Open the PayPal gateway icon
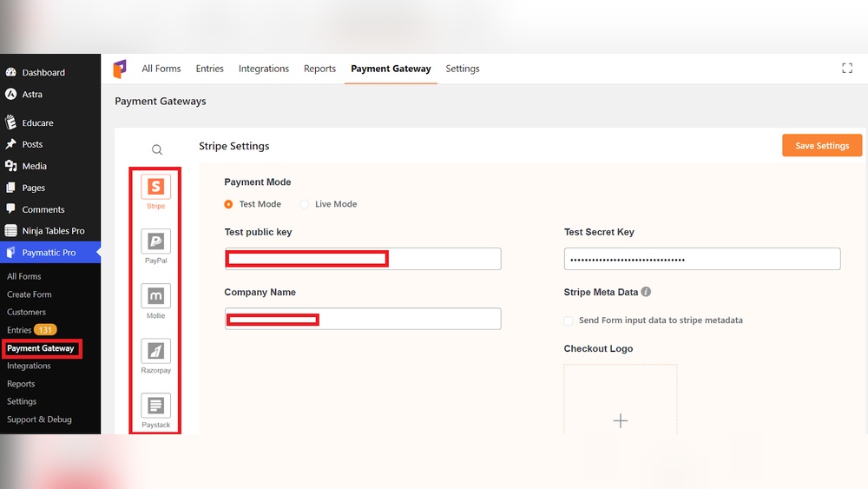 click(x=155, y=241)
